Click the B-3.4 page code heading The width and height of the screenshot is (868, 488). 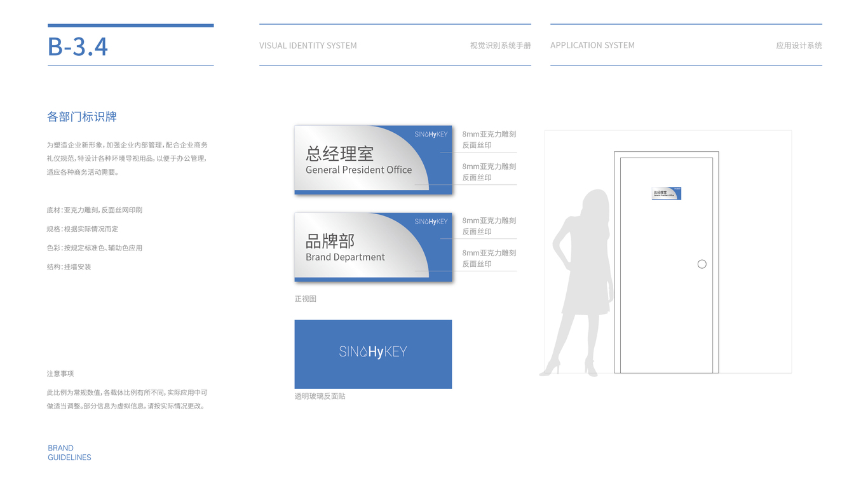(x=78, y=46)
